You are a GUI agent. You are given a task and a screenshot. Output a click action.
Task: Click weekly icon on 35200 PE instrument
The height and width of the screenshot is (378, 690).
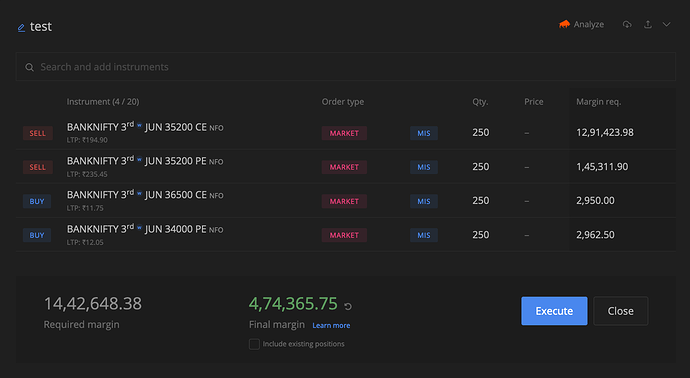pyautogui.click(x=139, y=159)
